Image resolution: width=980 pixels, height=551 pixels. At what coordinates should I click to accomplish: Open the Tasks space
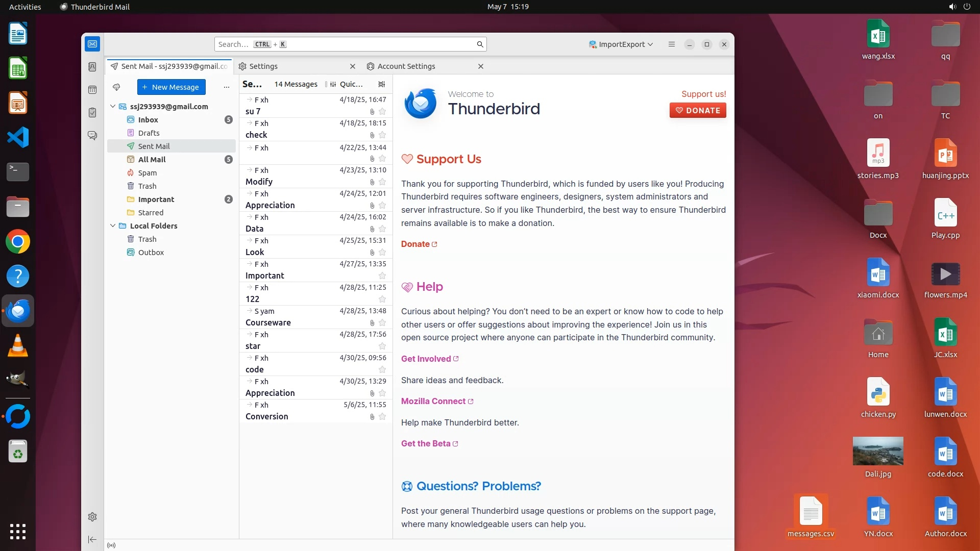pyautogui.click(x=92, y=113)
